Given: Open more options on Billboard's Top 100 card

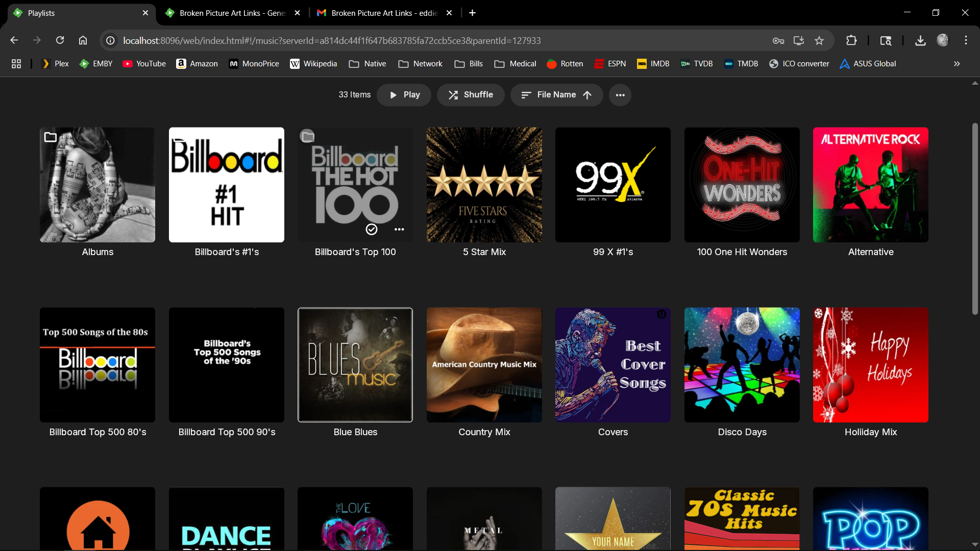Looking at the screenshot, I should (x=399, y=230).
